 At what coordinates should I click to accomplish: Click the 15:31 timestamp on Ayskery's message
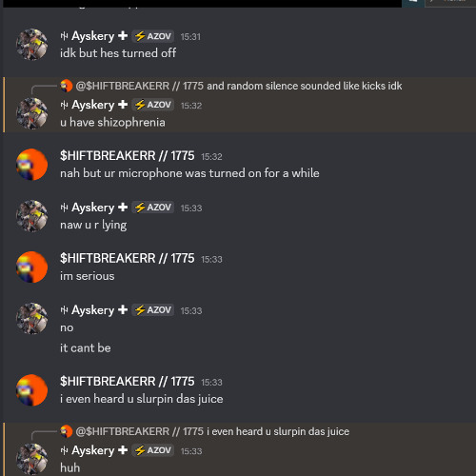pos(190,37)
